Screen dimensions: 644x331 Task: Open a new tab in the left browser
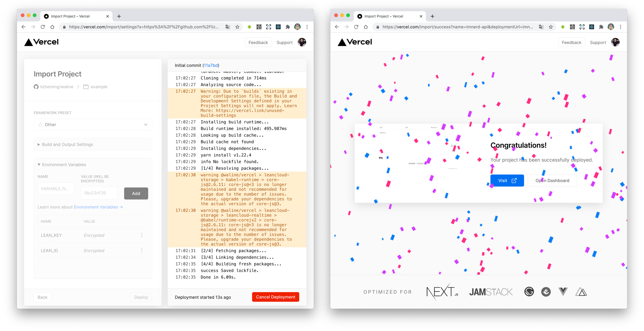point(119,16)
